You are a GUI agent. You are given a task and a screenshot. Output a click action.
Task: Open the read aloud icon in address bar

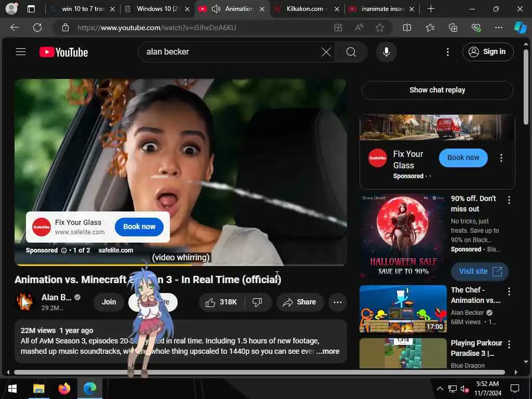359,28
